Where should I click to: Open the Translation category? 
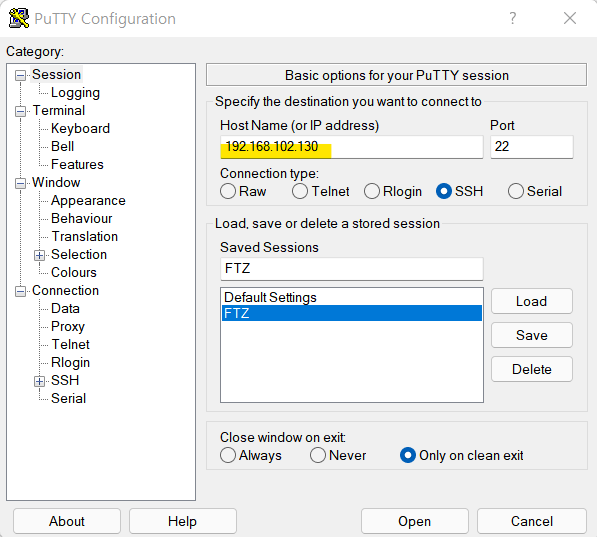(85, 237)
